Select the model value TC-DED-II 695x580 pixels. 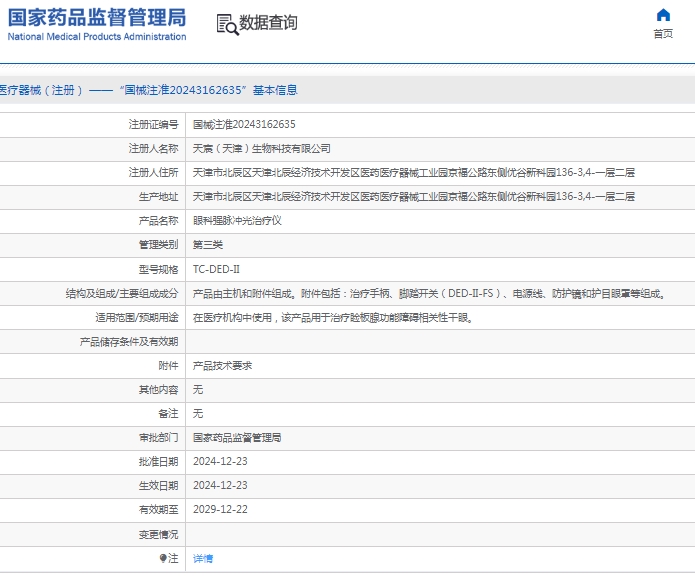click(216, 269)
